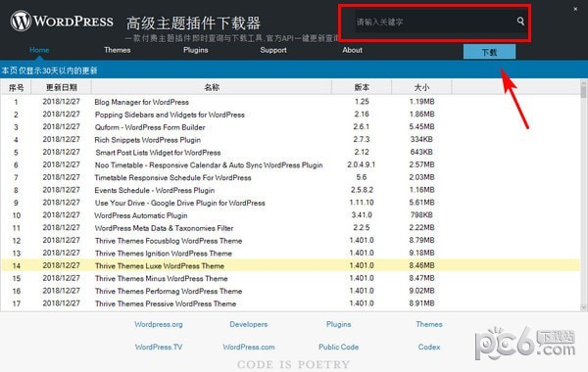Select Thrive Themes Performag theme row
Image resolution: width=588 pixels, height=372 pixels.
[291, 291]
